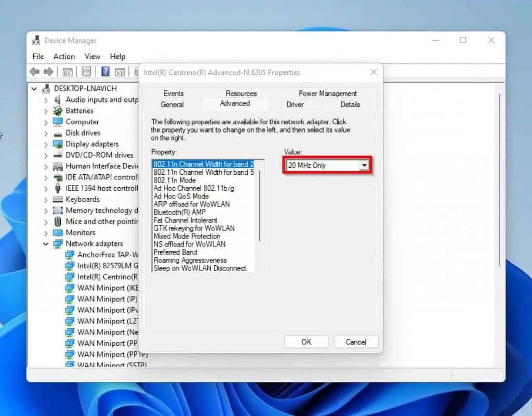Switch to the Power Management tab

(x=327, y=94)
